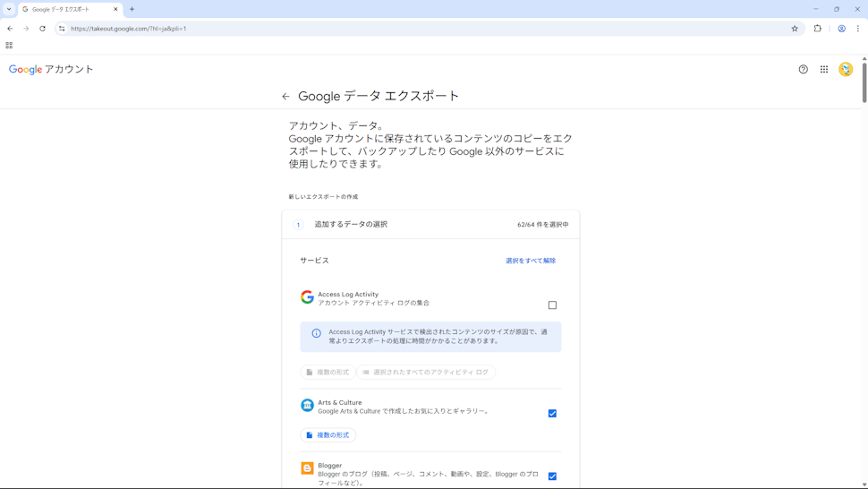Open the tab search dropdown arrow
Image resolution: width=868 pixels, height=489 pixels.
pyautogui.click(x=9, y=9)
